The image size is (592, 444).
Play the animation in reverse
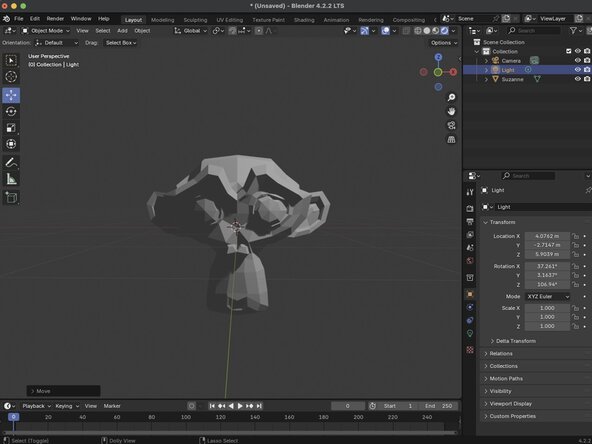point(231,406)
